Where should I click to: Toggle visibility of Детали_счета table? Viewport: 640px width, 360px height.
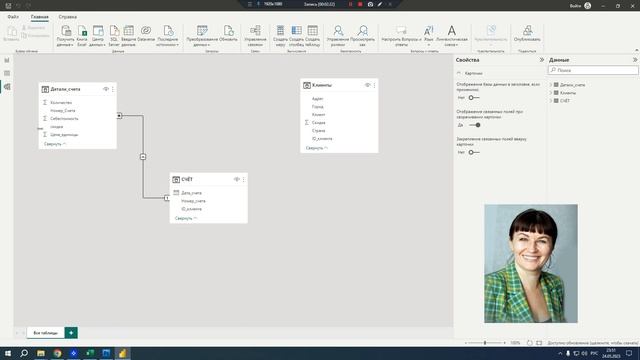point(106,89)
